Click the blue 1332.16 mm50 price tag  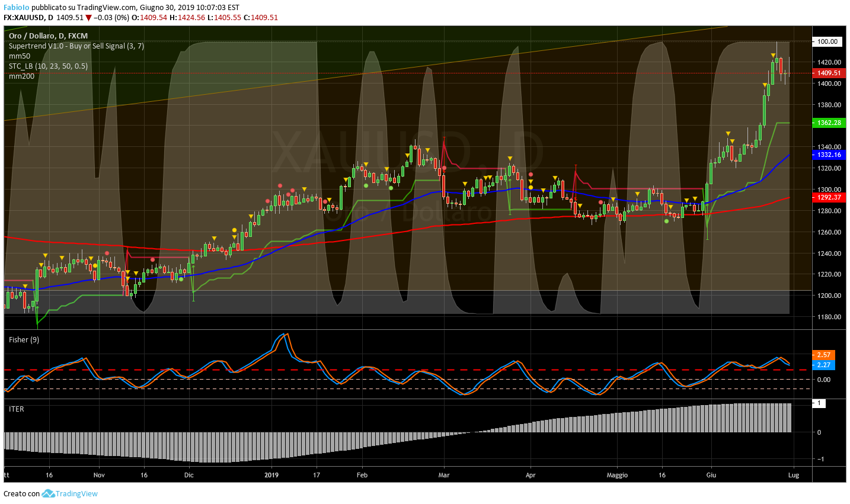(829, 155)
